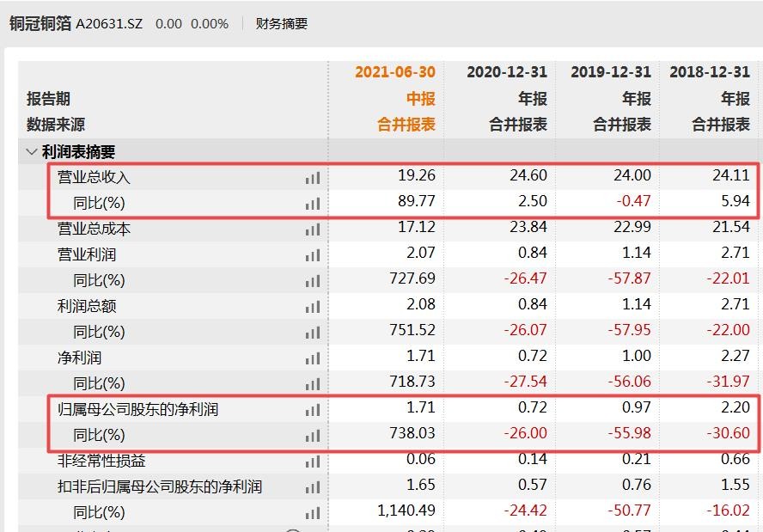Click 年报 under 2020-12-31
The width and height of the screenshot is (763, 532).
pos(533,99)
